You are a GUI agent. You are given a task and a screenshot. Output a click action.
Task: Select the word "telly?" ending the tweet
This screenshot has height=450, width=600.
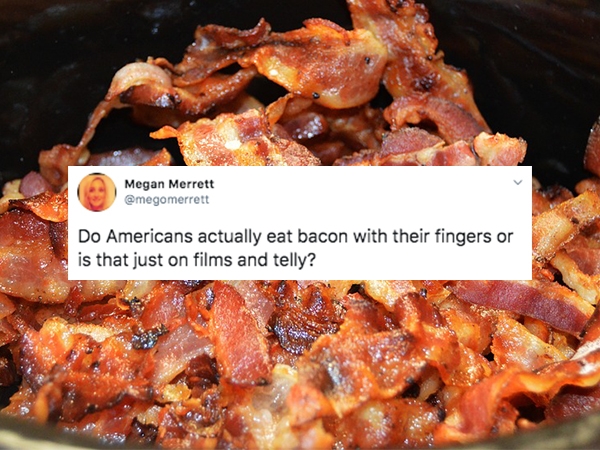(293, 261)
